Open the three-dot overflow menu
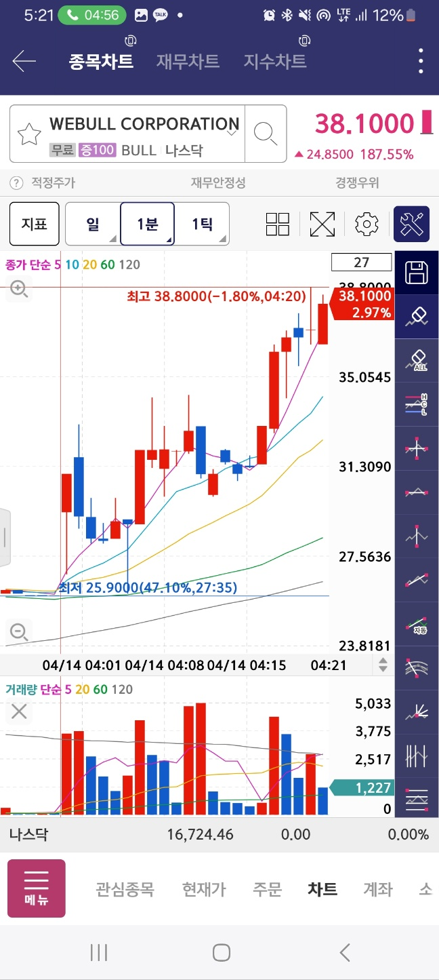The image size is (439, 980). click(x=421, y=62)
